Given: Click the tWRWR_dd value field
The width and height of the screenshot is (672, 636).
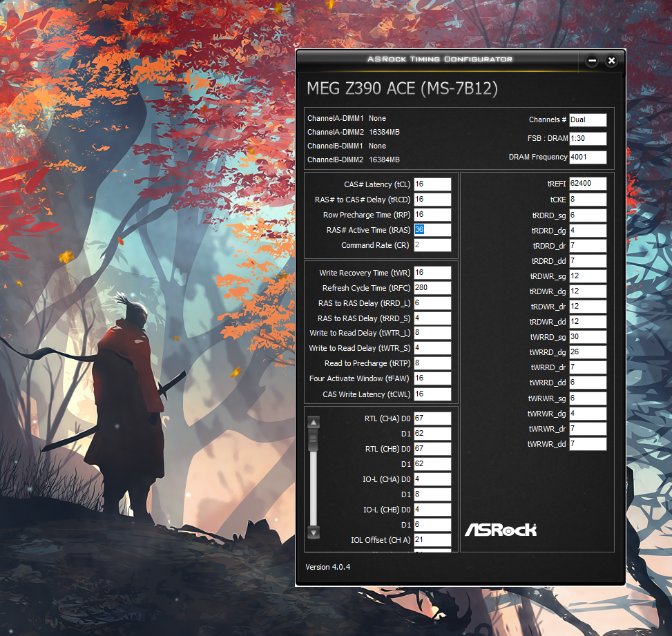Looking at the screenshot, I should pyautogui.click(x=588, y=444).
